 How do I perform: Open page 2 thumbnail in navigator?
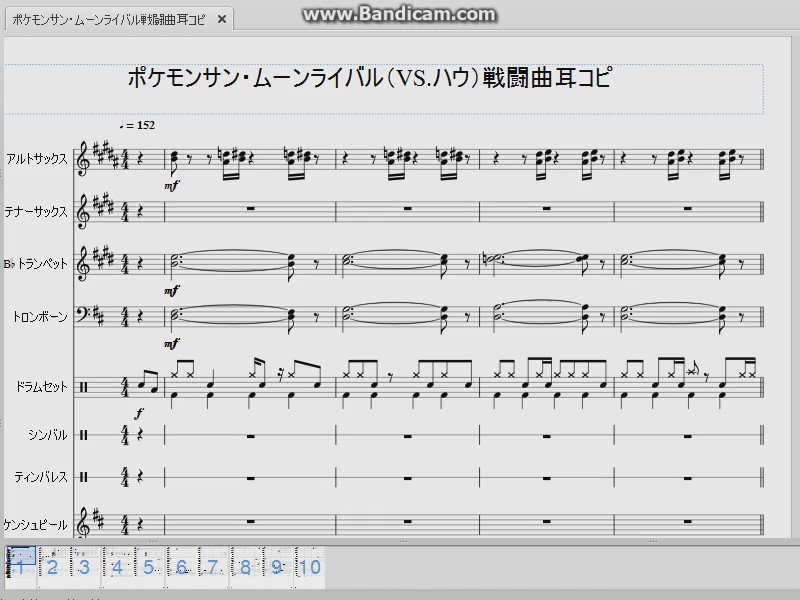coord(53,567)
